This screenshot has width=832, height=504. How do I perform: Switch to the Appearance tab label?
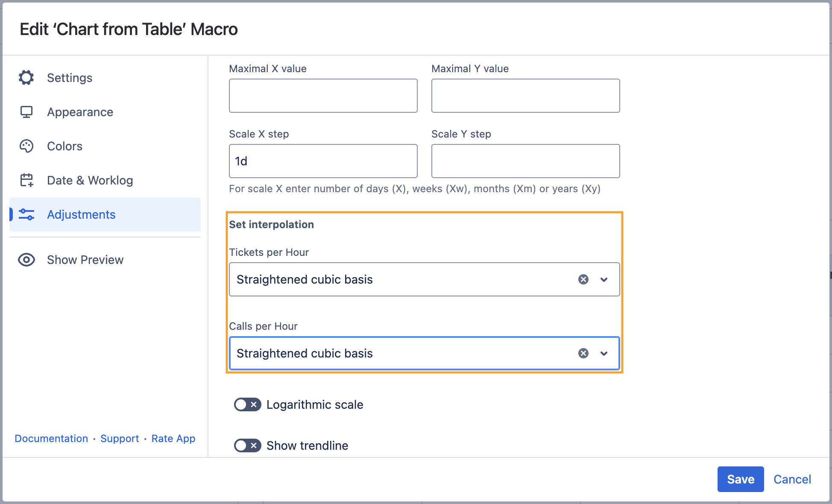pos(80,112)
